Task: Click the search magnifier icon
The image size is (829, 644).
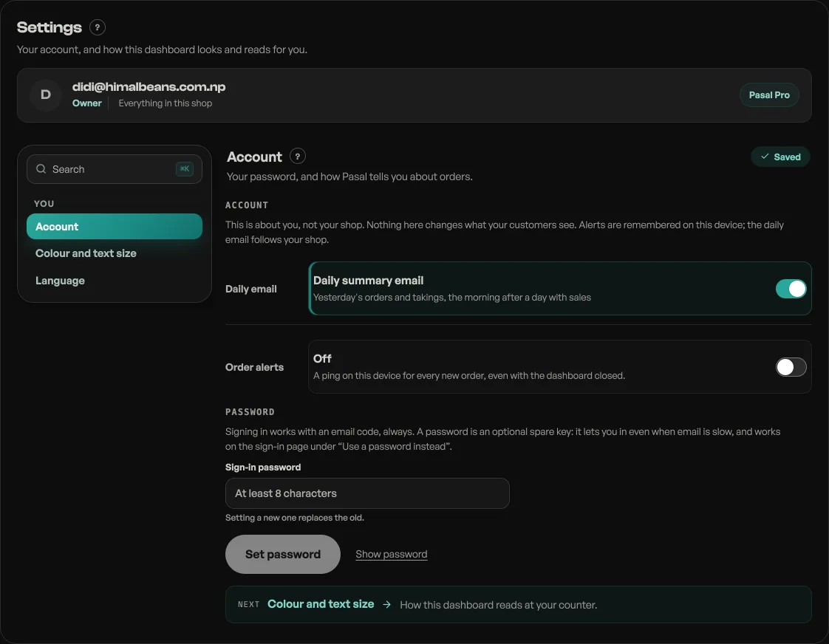Action: (41, 169)
